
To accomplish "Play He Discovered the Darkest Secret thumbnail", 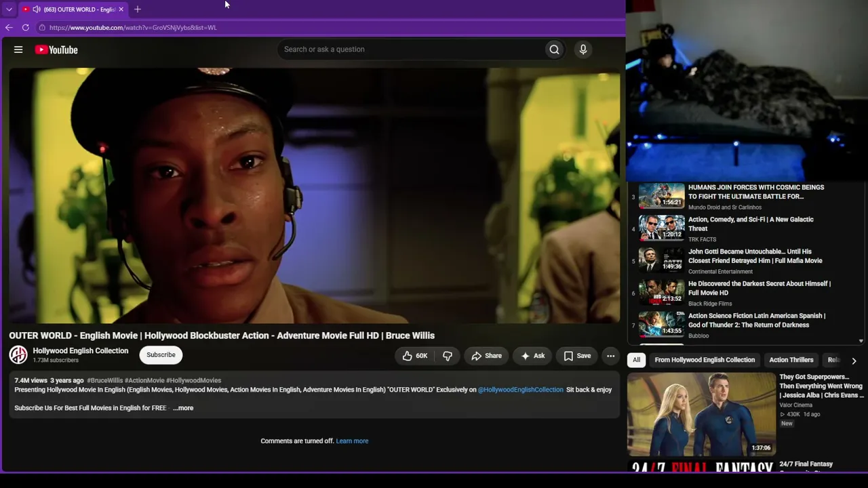I will coord(662,292).
